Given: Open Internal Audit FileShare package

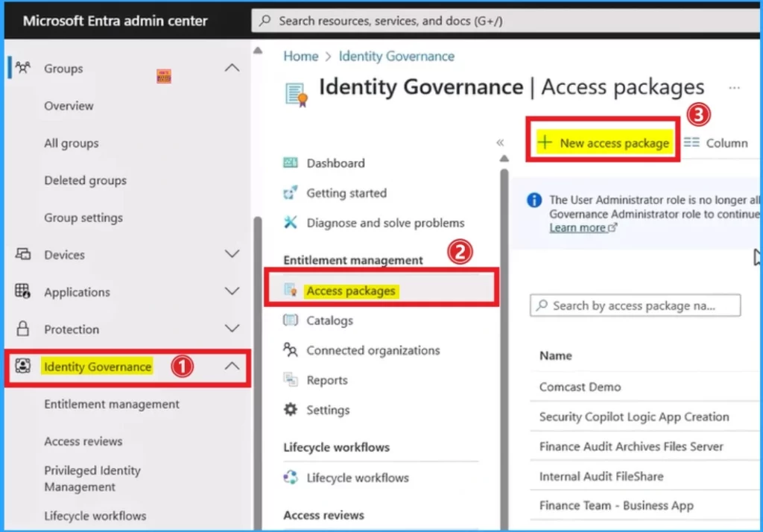Looking at the screenshot, I should coord(601,476).
